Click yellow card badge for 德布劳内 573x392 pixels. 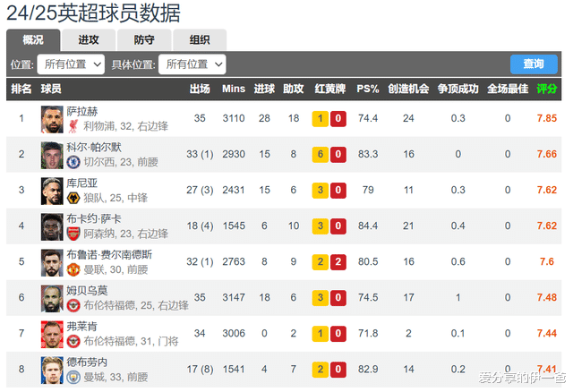[x=321, y=369]
